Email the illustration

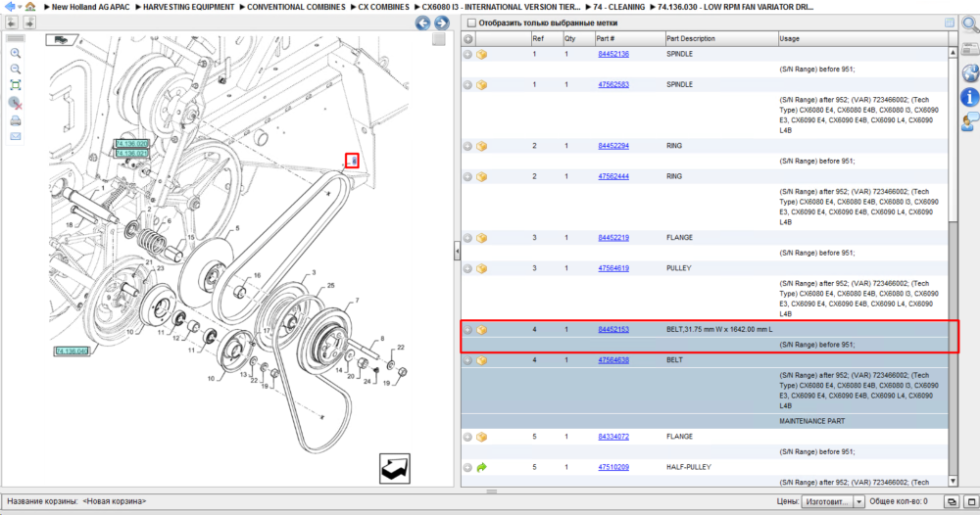click(16, 136)
